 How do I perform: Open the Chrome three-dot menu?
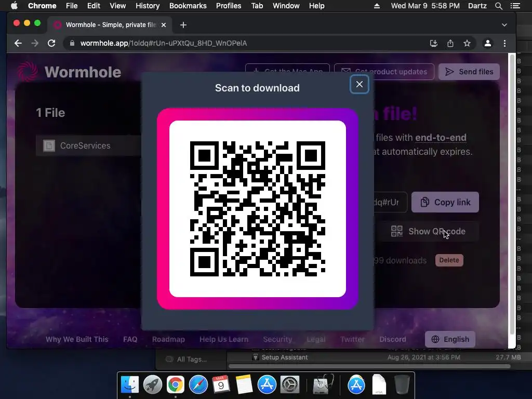(504, 43)
